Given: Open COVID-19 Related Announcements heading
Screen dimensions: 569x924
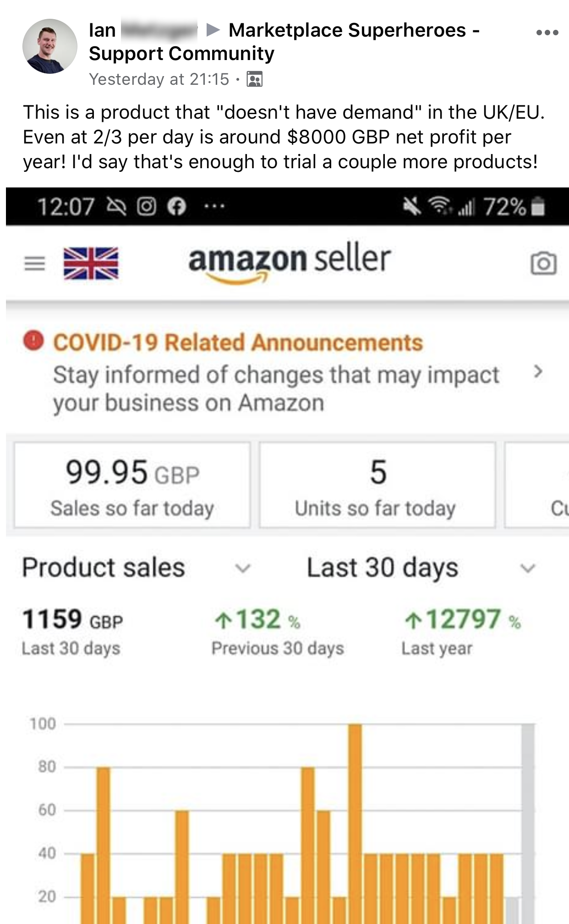Looking at the screenshot, I should pyautogui.click(x=238, y=342).
